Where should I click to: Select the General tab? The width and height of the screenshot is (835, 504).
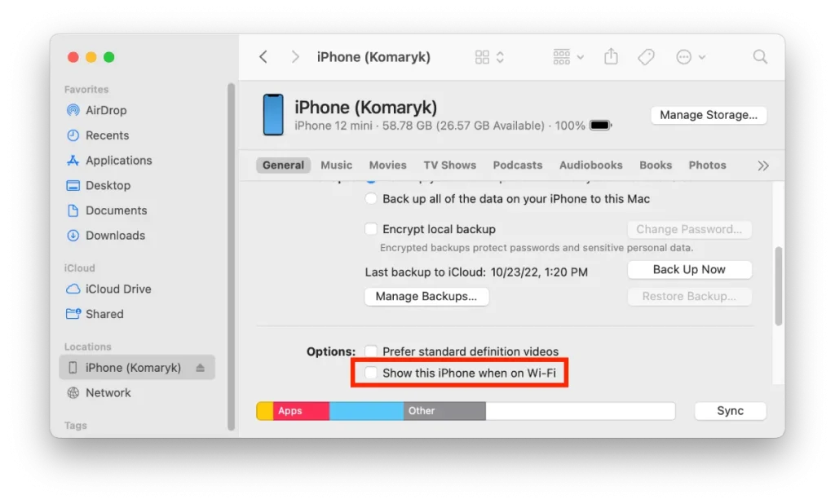pos(283,166)
